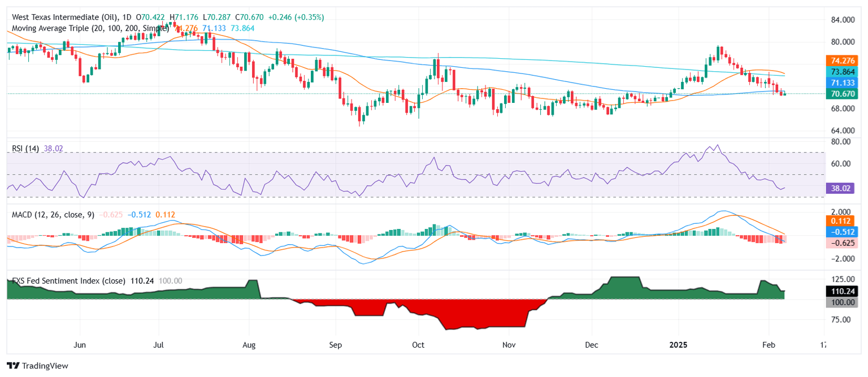The image size is (868, 377).
Task: Click the pink -0.625 histogram tag
Action: coord(841,243)
